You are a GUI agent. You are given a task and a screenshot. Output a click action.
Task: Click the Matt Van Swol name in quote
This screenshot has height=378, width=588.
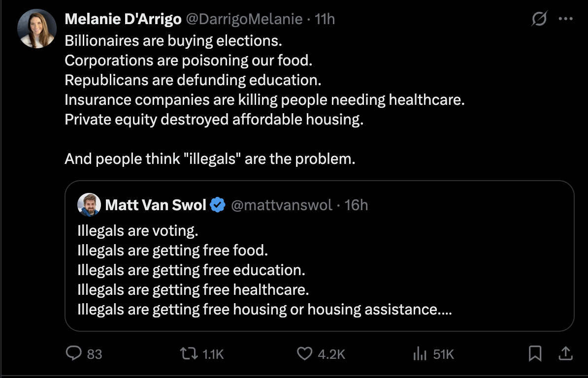[156, 205]
